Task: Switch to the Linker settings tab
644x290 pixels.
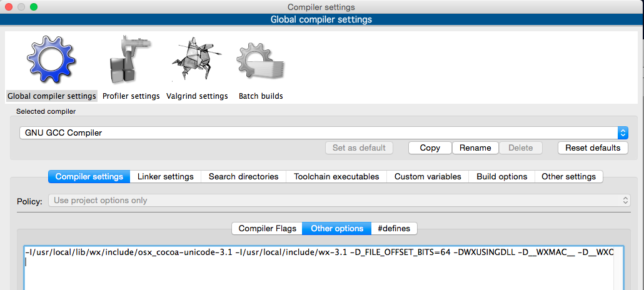Action: [x=166, y=177]
